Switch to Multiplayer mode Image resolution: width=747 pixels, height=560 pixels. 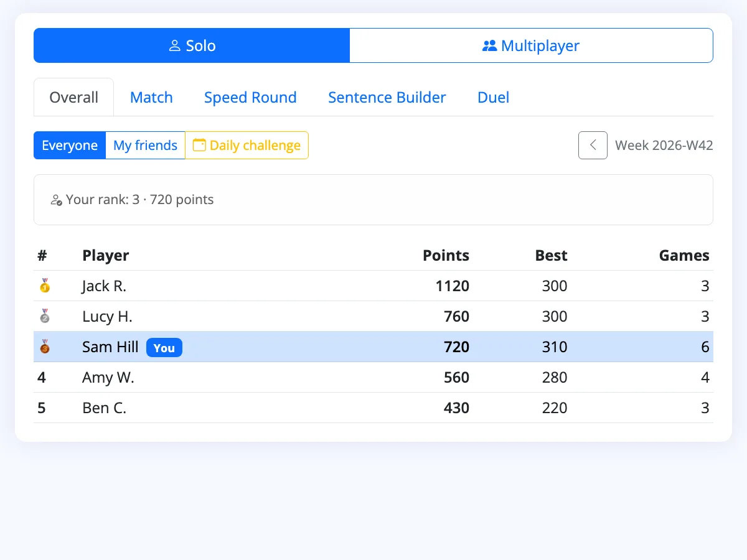pos(531,45)
